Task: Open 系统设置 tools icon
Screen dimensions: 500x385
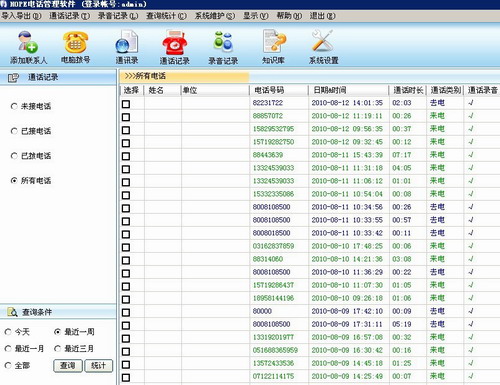Action: [322, 41]
